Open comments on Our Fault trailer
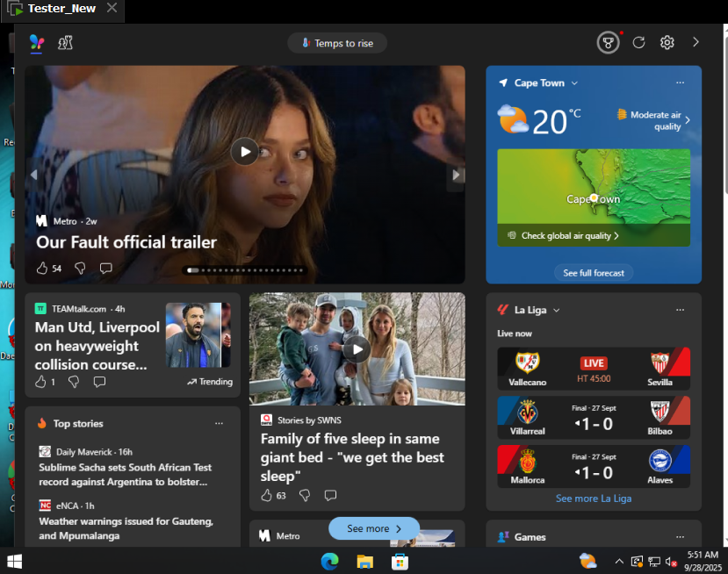728x574 pixels. pos(106,269)
